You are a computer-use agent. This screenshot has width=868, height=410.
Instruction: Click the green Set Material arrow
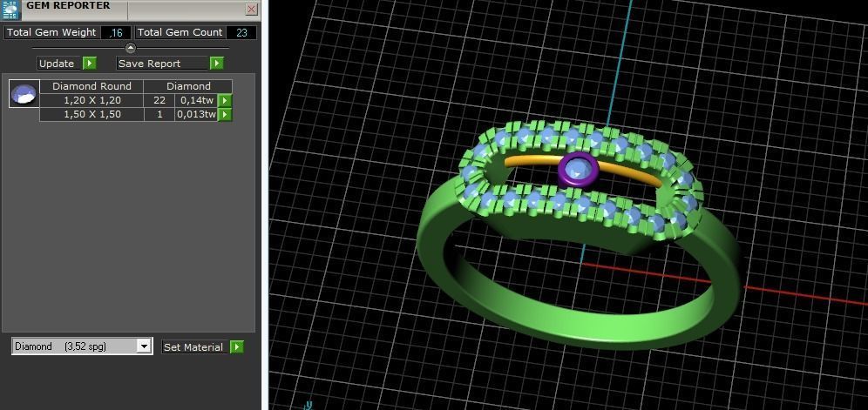coord(237,347)
